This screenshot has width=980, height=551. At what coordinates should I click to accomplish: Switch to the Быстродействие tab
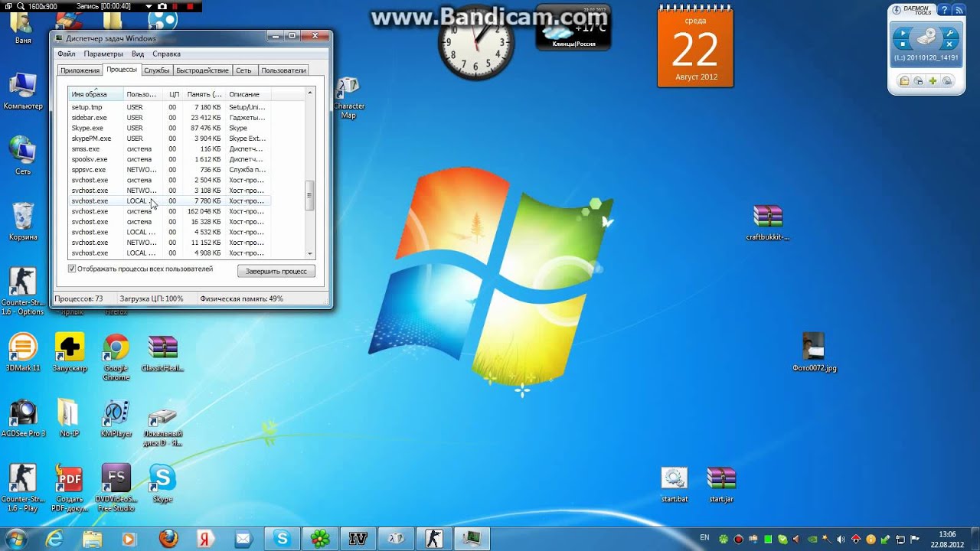click(202, 70)
